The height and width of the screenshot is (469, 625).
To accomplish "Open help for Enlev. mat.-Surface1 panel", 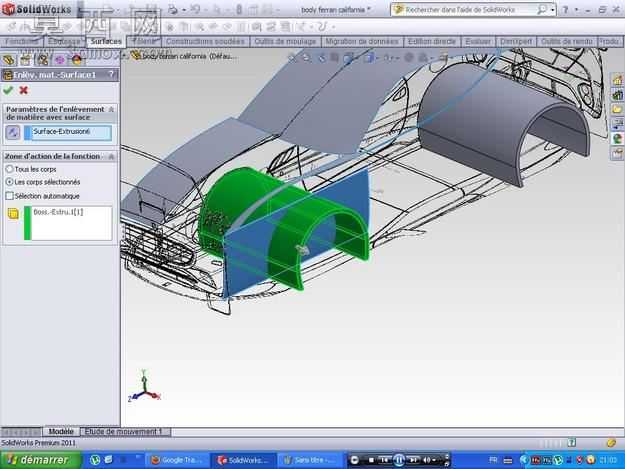I will pyautogui.click(x=111, y=75).
